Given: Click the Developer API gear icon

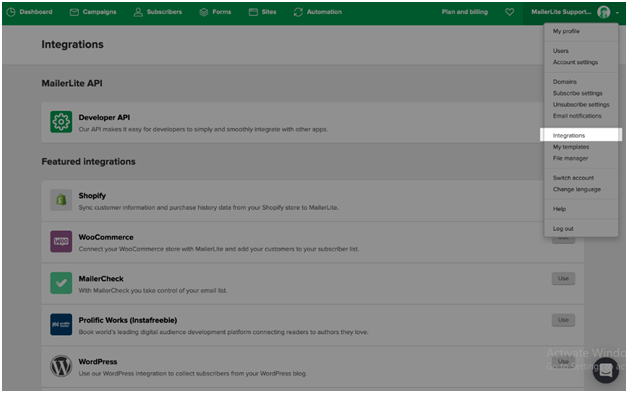Looking at the screenshot, I should (61, 121).
